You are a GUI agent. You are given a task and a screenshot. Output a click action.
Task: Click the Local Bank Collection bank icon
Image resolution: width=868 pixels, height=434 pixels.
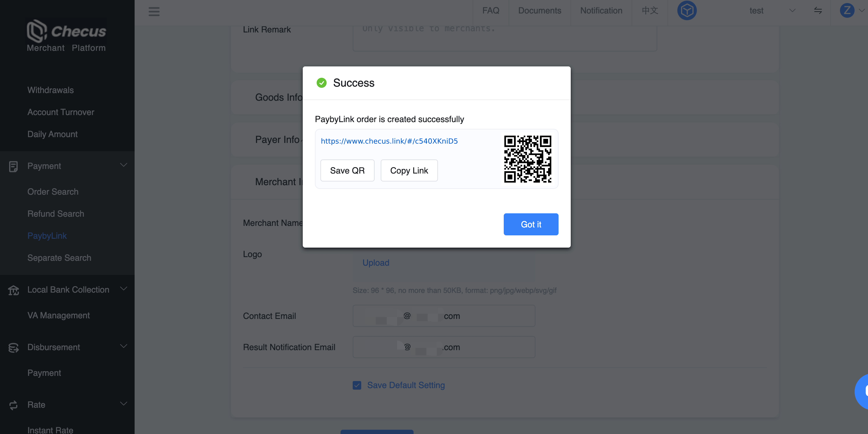[x=13, y=290]
